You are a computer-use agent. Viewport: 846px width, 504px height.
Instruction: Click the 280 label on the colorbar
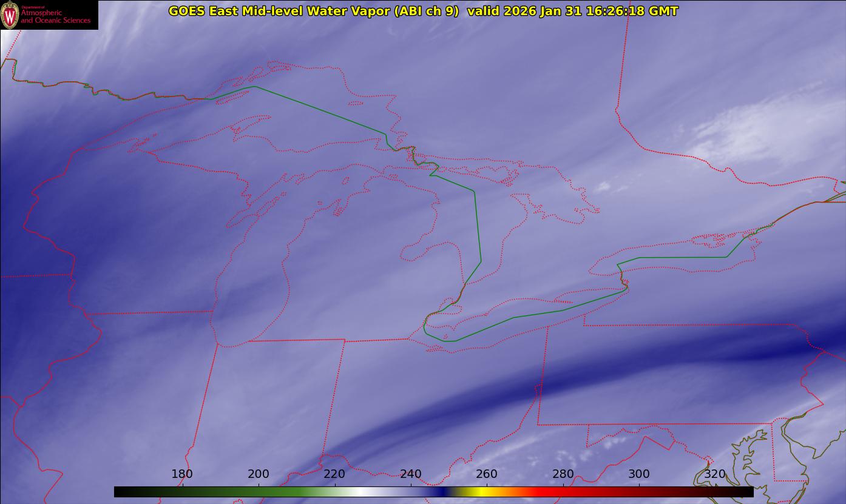point(563,474)
